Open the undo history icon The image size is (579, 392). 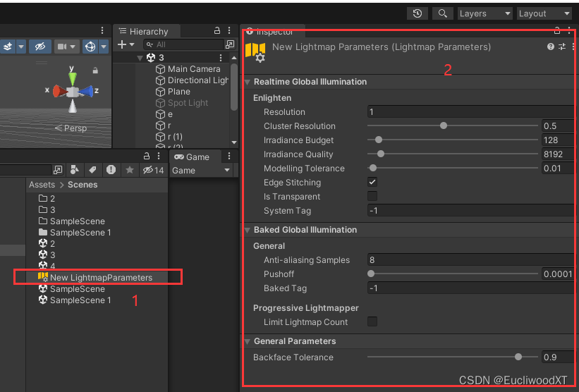click(x=418, y=13)
